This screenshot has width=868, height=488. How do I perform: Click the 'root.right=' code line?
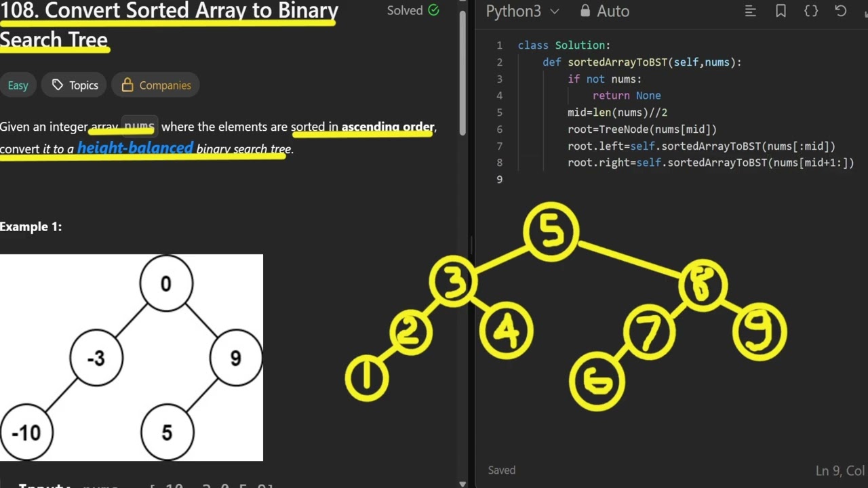[711, 163]
